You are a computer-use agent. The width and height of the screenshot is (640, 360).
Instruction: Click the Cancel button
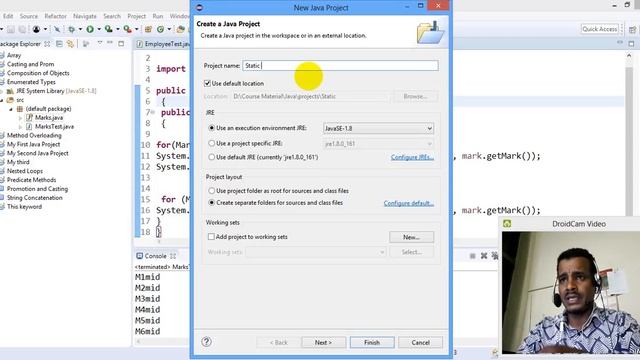point(420,342)
